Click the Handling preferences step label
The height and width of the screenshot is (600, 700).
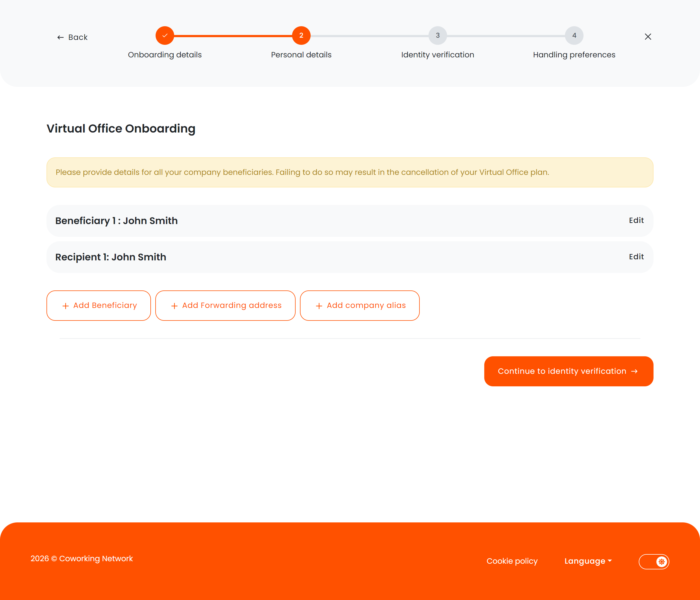point(574,55)
